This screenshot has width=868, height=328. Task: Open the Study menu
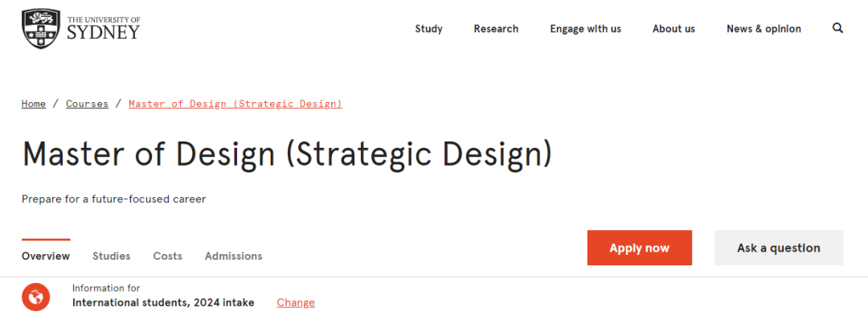click(429, 29)
